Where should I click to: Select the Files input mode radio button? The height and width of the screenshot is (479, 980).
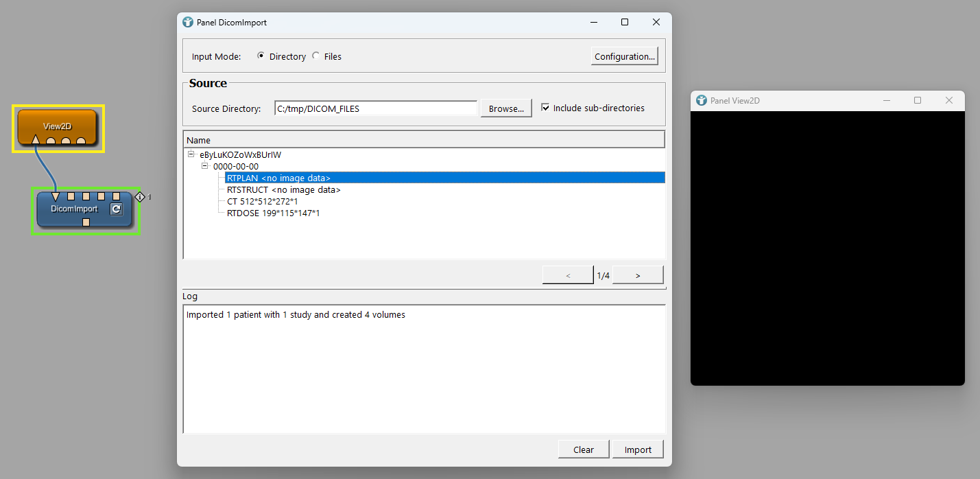point(316,56)
